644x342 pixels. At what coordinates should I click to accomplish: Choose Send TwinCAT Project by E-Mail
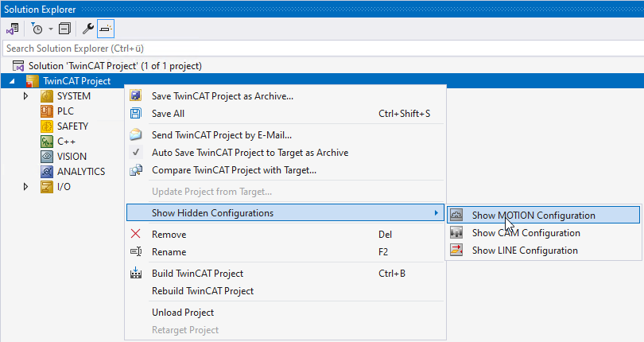point(285,135)
